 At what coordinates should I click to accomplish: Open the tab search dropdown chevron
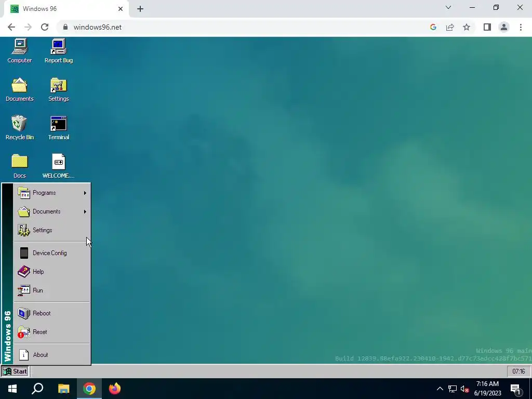tap(448, 7)
